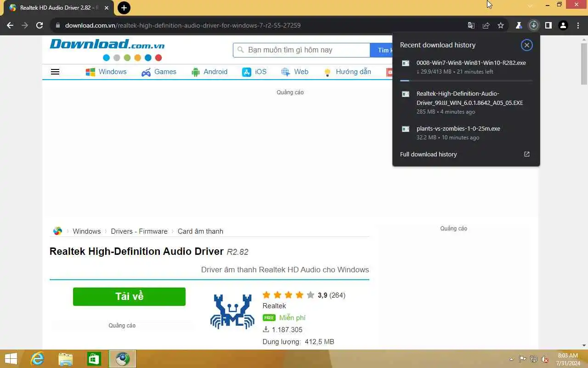Close the Recent download history popup
Viewport: 588px width, 368px height.
(527, 45)
